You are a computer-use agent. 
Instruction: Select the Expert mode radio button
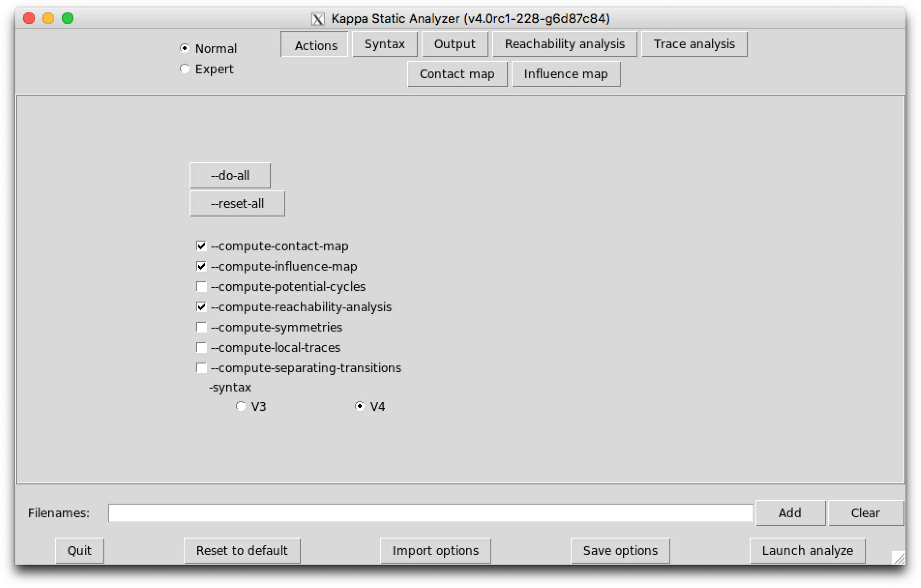[x=185, y=69]
